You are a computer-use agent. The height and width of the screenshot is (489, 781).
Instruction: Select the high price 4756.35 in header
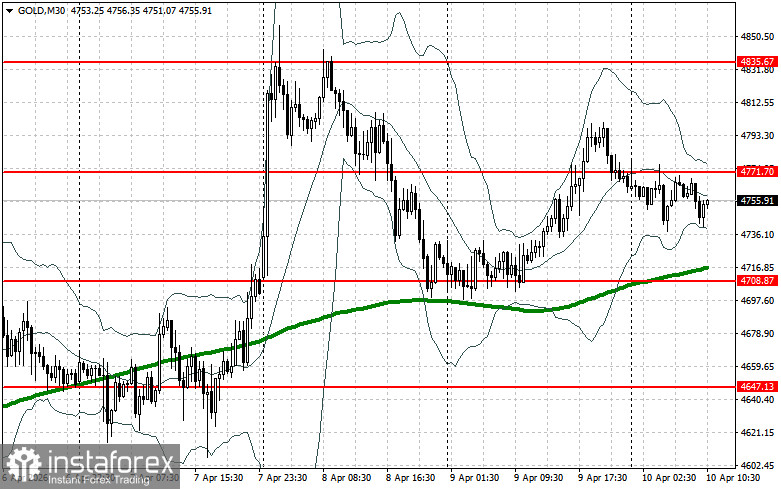click(123, 10)
